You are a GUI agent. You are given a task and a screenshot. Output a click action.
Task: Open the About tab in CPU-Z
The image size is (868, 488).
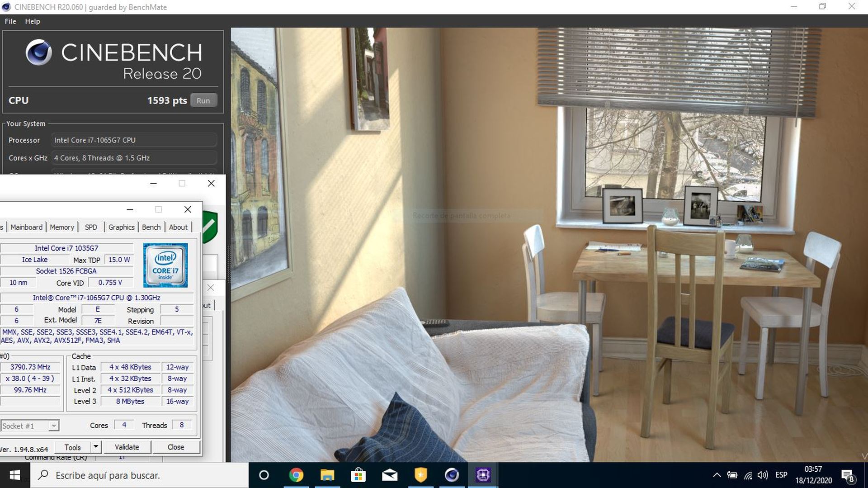click(178, 227)
